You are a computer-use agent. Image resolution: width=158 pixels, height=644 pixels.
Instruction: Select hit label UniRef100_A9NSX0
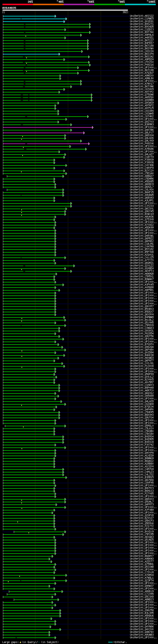[142, 76]
